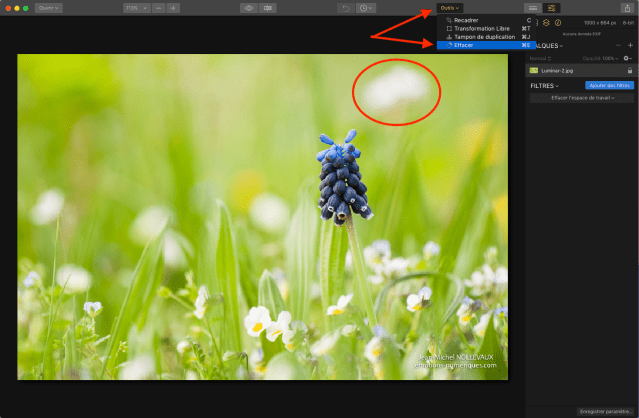Image resolution: width=639 pixels, height=418 pixels.
Task: Click the Aucune donnée EXIF text
Action: (x=582, y=34)
